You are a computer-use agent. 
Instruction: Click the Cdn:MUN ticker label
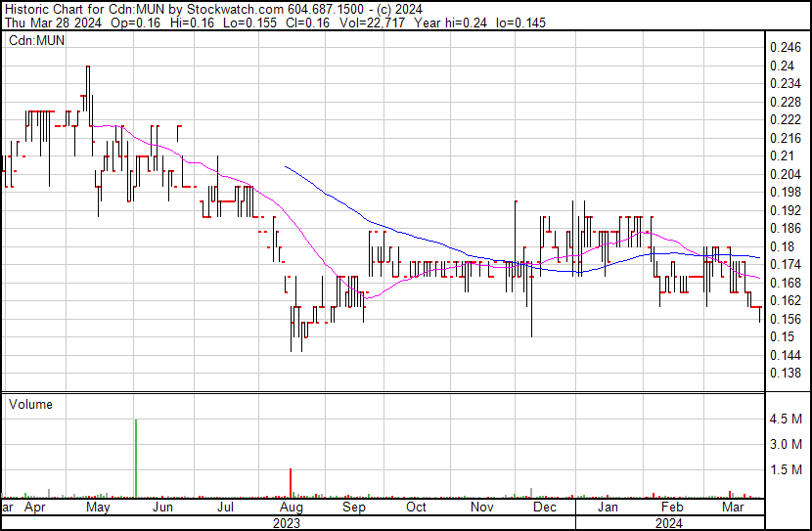pyautogui.click(x=36, y=40)
